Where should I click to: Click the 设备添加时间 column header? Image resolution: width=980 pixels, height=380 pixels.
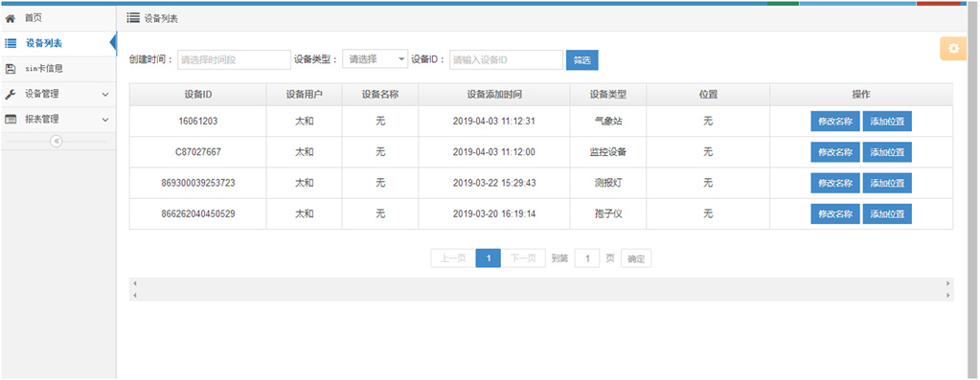point(494,95)
